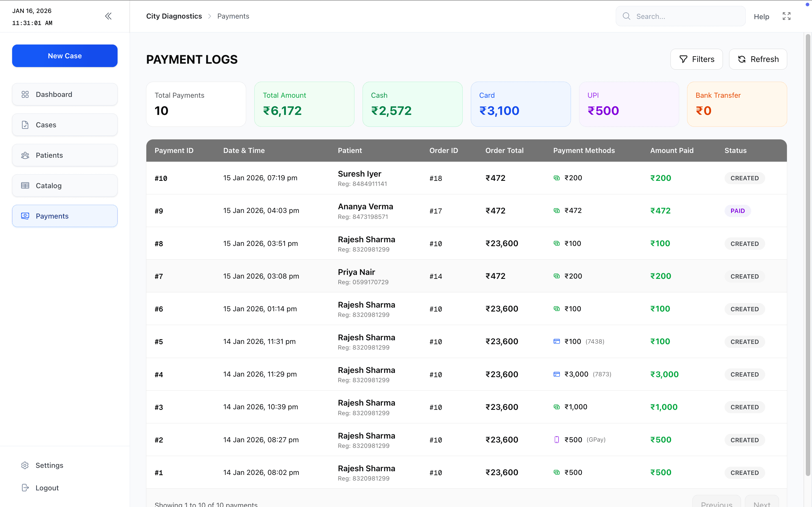Click the vertical page scrollbar
The image size is (812, 507).
(808, 255)
